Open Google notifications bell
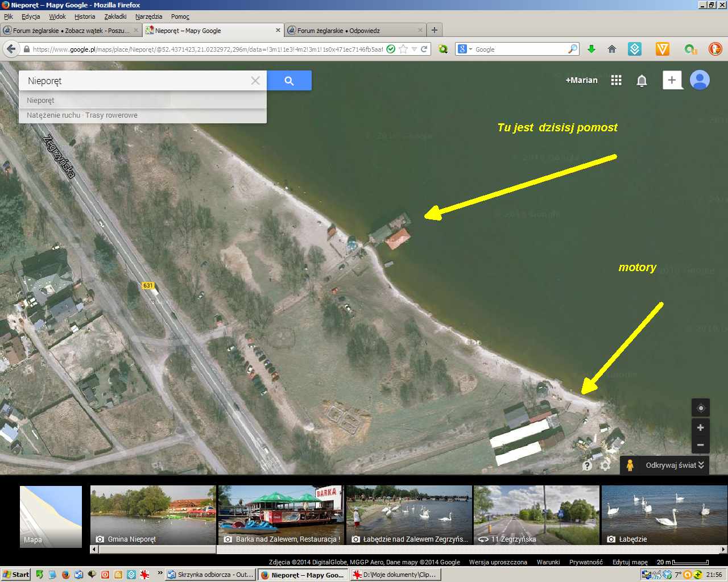 [642, 80]
